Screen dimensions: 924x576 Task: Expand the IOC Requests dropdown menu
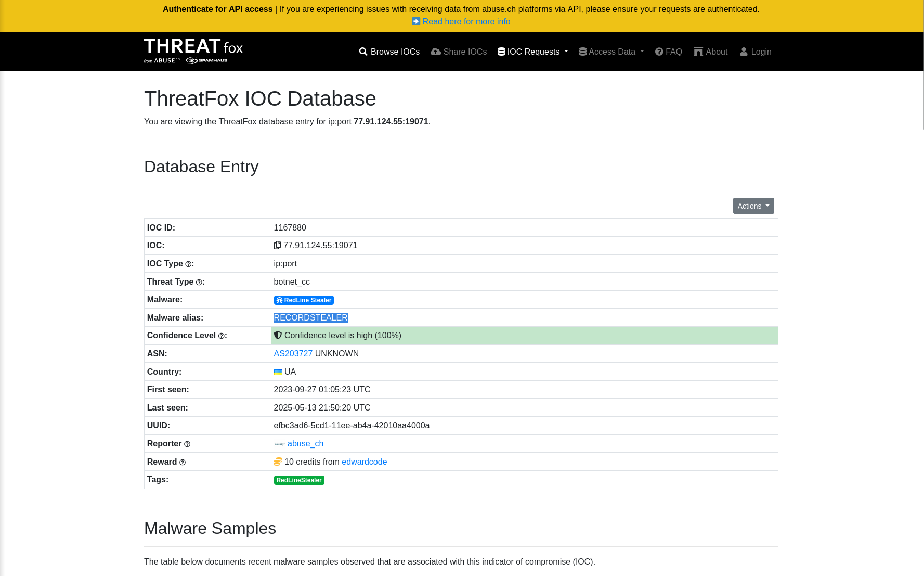coord(533,52)
